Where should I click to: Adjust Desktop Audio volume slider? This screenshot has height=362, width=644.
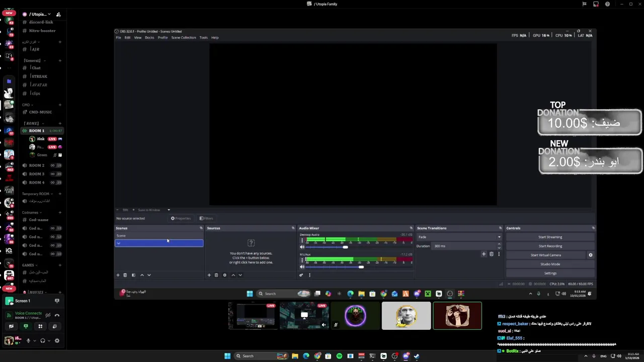coord(345,247)
